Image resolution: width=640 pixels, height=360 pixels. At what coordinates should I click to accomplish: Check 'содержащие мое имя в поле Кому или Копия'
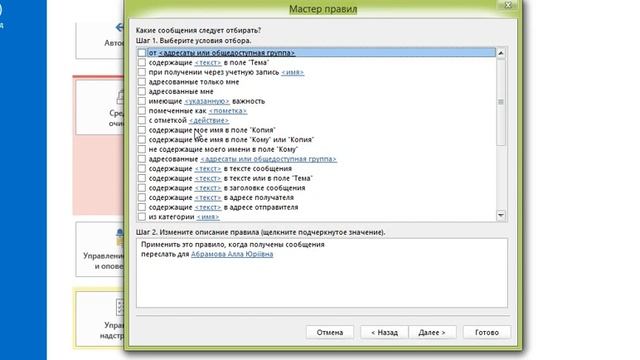coord(142,140)
